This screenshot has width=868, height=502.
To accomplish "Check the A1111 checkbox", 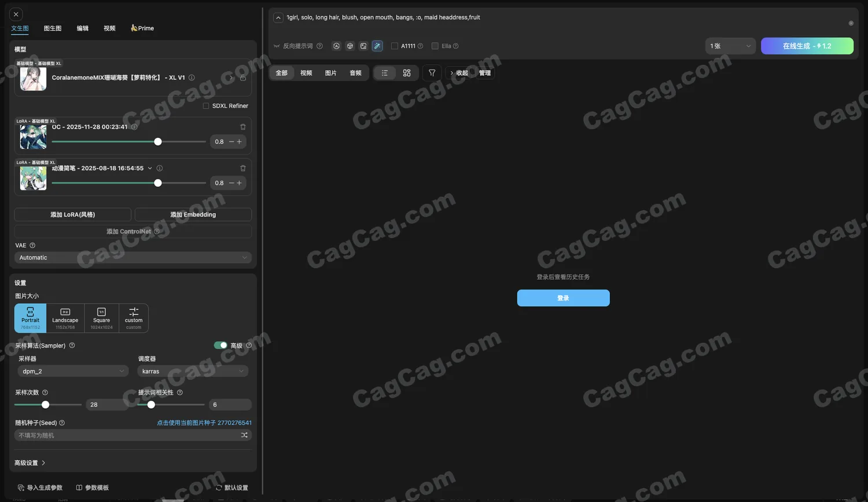I will pyautogui.click(x=395, y=46).
